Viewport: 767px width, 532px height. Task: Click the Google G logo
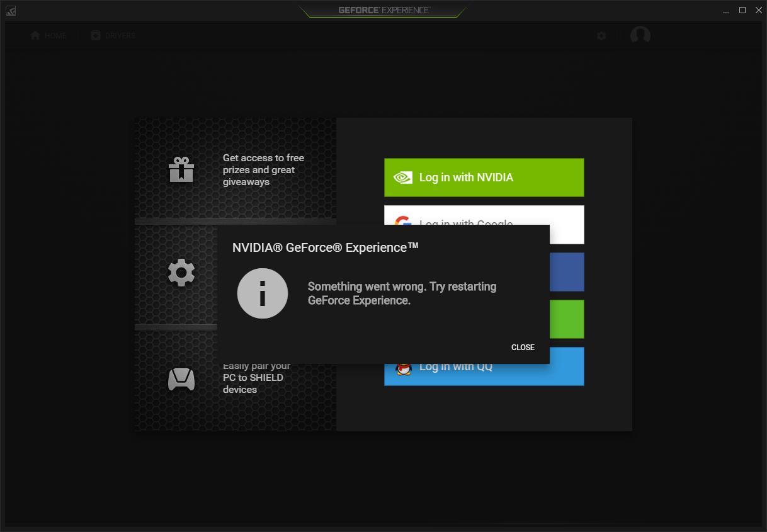point(403,221)
